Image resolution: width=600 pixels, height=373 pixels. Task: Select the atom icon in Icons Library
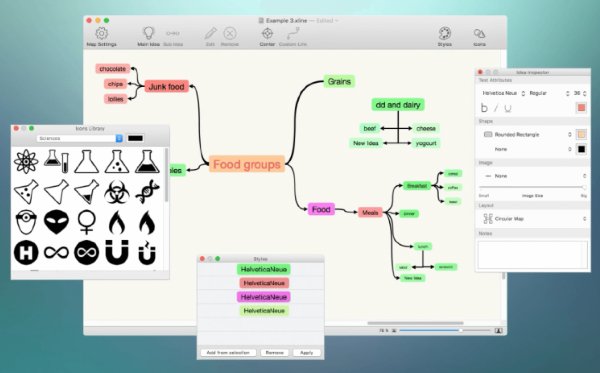click(x=26, y=161)
